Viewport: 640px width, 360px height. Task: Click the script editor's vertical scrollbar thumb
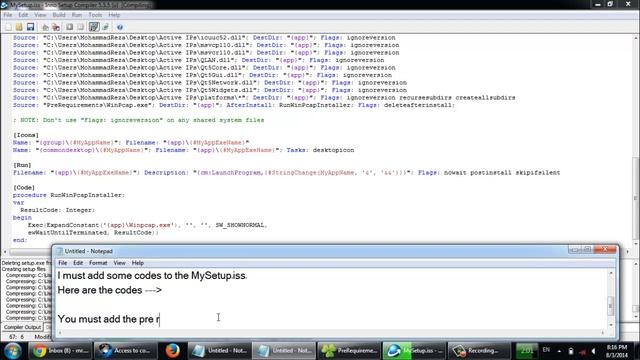point(636,199)
